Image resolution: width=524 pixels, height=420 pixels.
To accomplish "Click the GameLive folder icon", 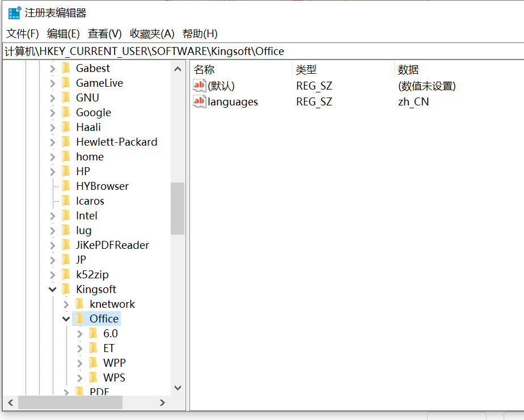I will pos(66,83).
